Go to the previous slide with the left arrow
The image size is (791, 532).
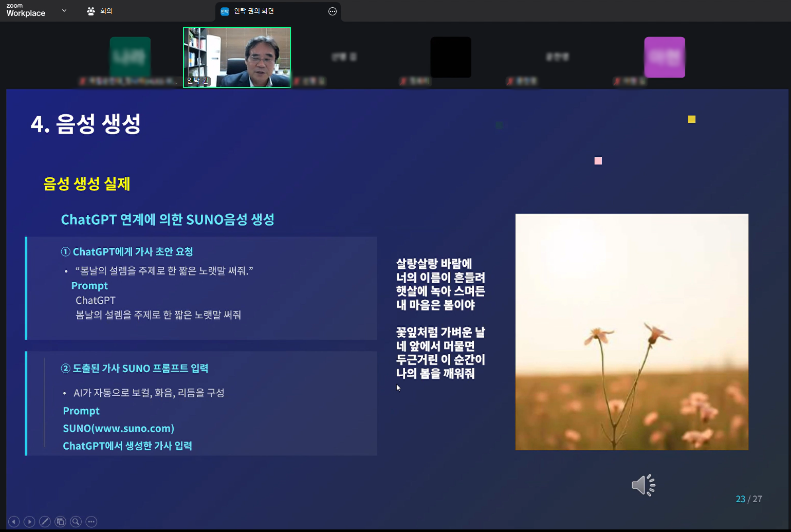[14, 522]
